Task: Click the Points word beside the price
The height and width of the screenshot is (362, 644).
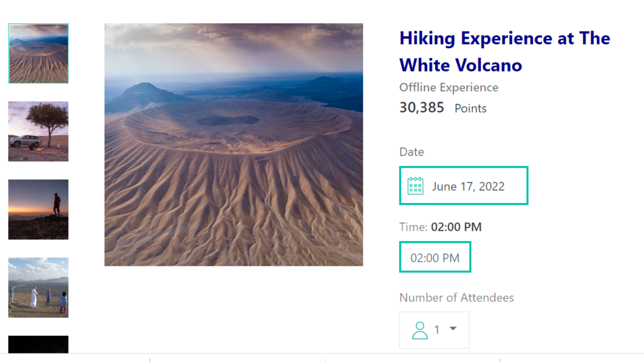Action: click(470, 109)
